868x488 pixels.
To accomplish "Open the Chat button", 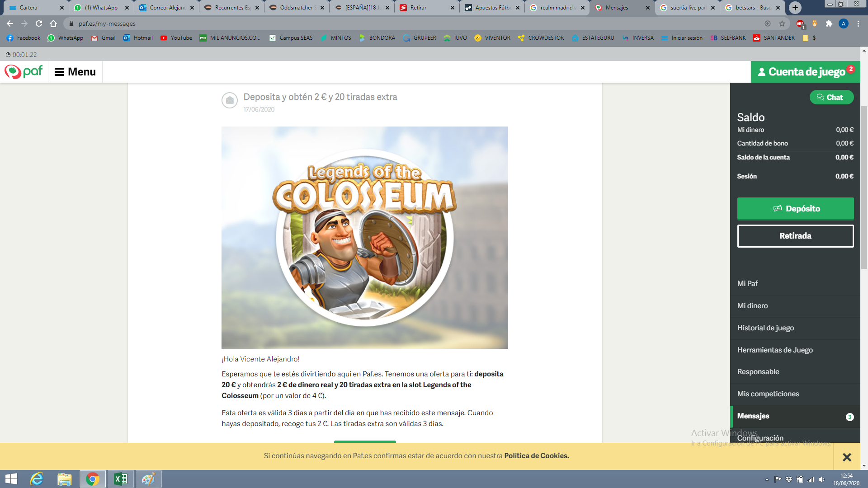I will pos(831,97).
